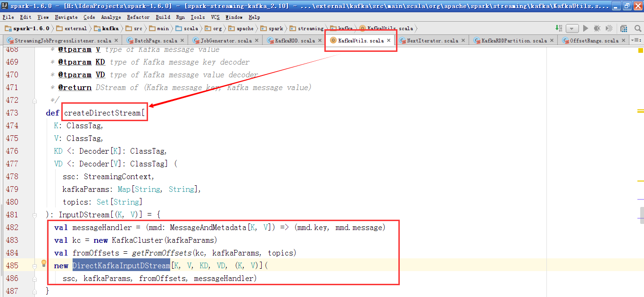Screen dimensions: 644x297
Task: Click the intention lightbulb on line 485
Action: point(44,263)
